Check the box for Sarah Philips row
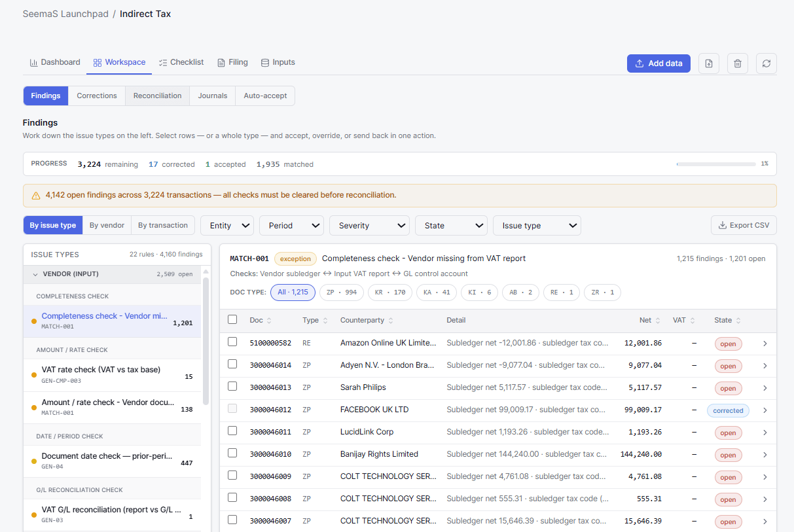Viewport: 794px width, 532px height. (x=232, y=386)
